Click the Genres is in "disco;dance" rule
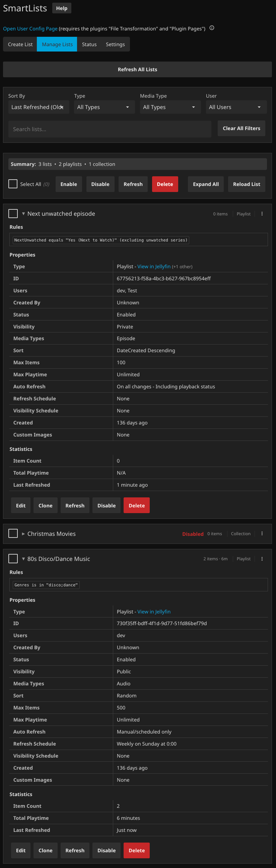Screen dimensions: 276x868 point(46,585)
